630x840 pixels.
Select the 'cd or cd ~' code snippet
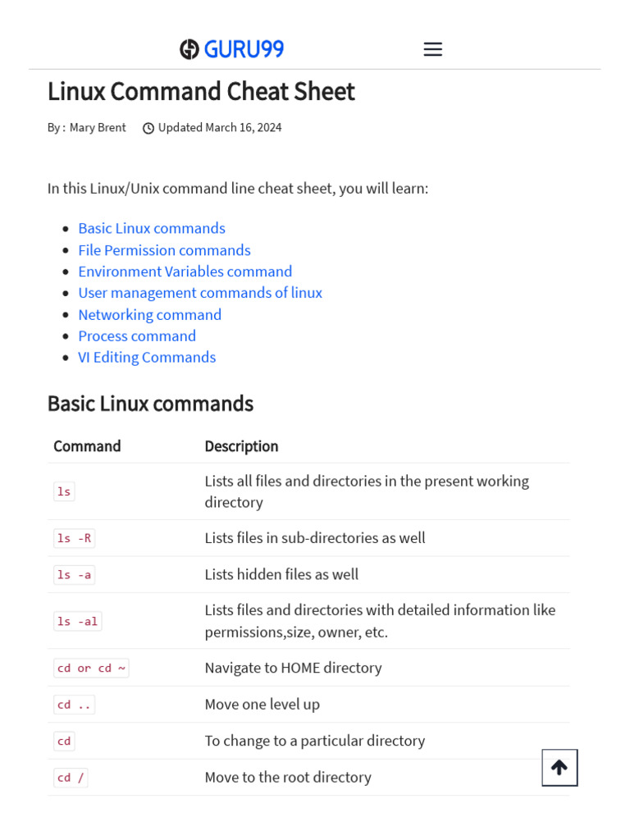tap(91, 669)
